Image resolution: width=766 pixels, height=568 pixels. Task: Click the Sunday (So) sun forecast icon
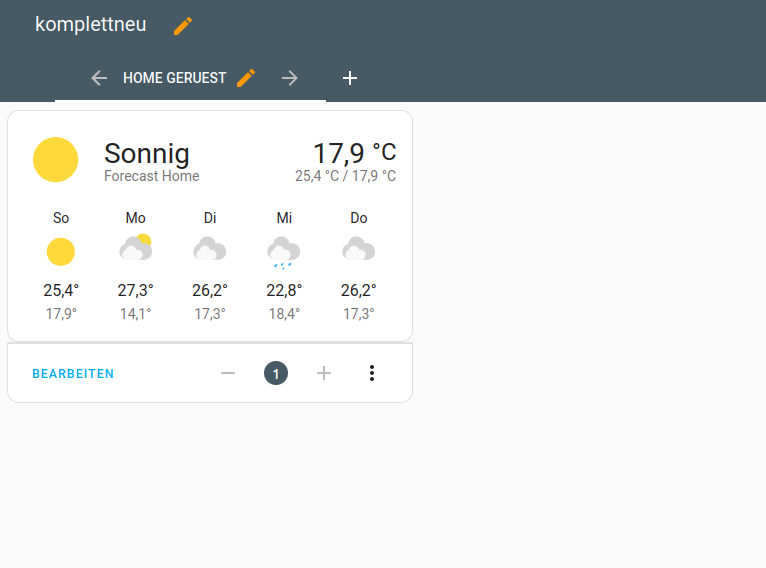(61, 251)
